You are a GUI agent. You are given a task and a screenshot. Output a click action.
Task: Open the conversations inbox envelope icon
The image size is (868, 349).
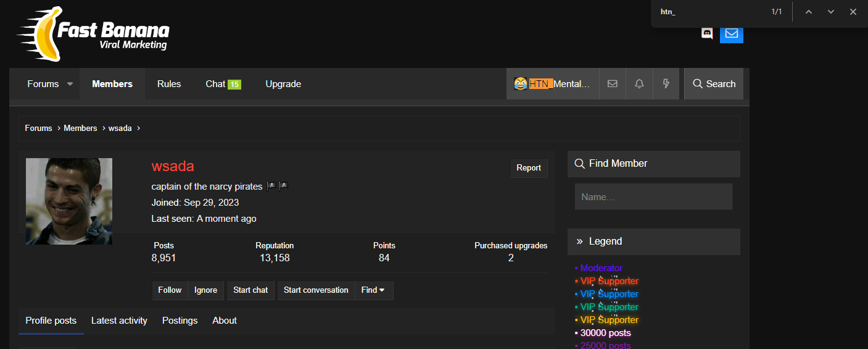[x=613, y=84]
